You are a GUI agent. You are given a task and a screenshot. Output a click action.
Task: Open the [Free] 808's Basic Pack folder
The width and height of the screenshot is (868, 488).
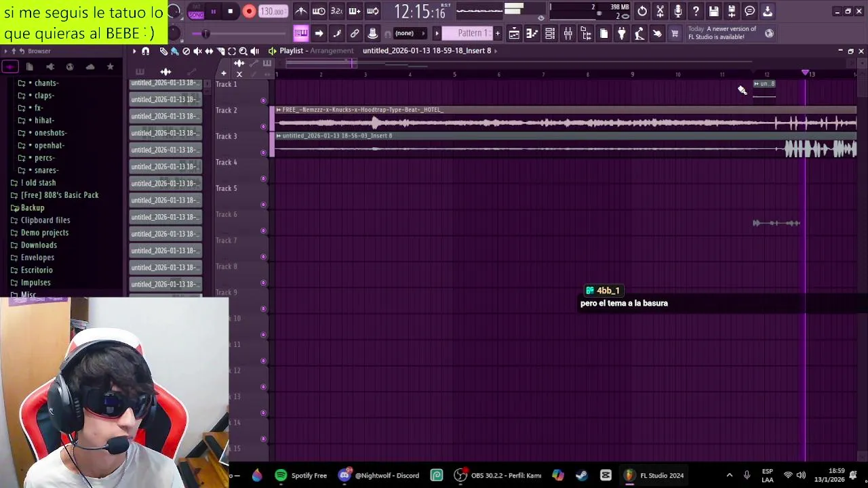tap(55, 195)
